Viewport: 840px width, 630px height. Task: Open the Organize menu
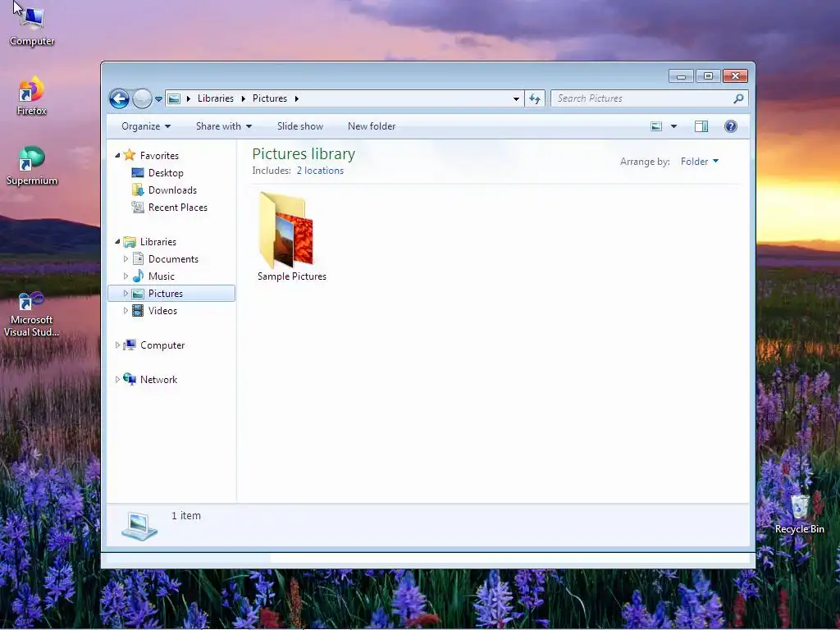(146, 126)
